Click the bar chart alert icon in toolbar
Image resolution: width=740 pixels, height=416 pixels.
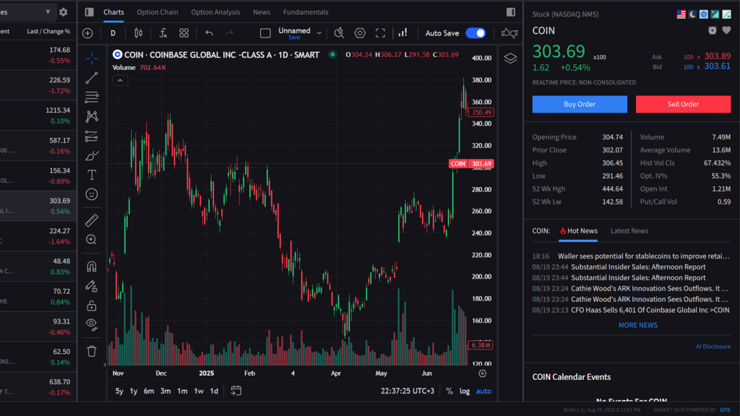[403, 33]
